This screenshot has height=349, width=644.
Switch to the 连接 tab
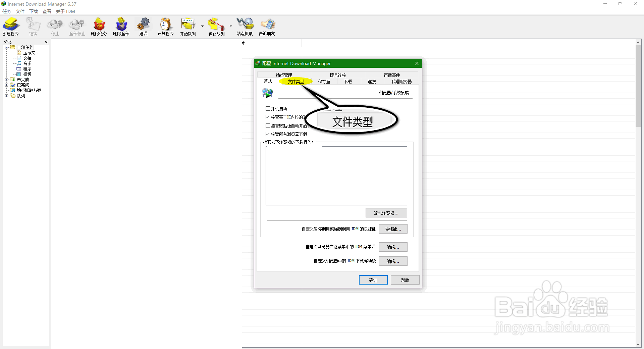pos(372,82)
